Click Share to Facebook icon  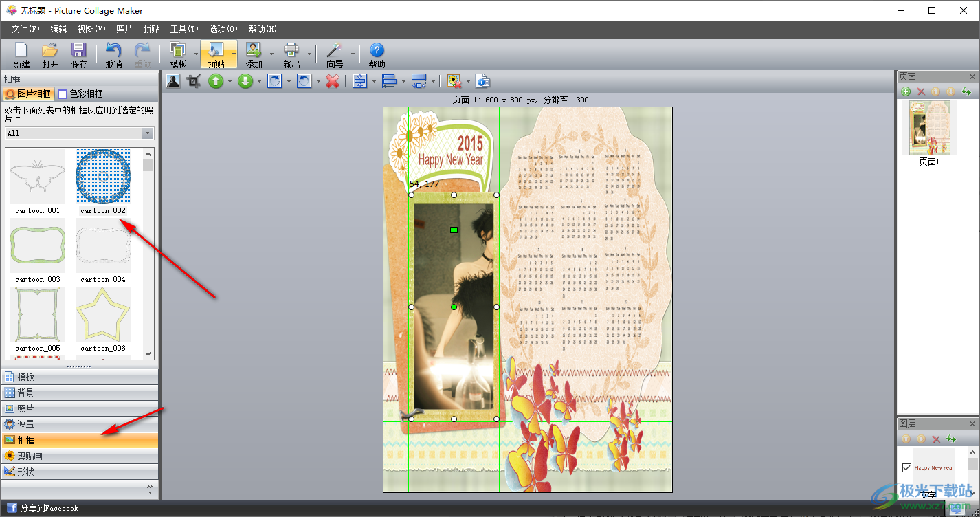click(x=12, y=508)
